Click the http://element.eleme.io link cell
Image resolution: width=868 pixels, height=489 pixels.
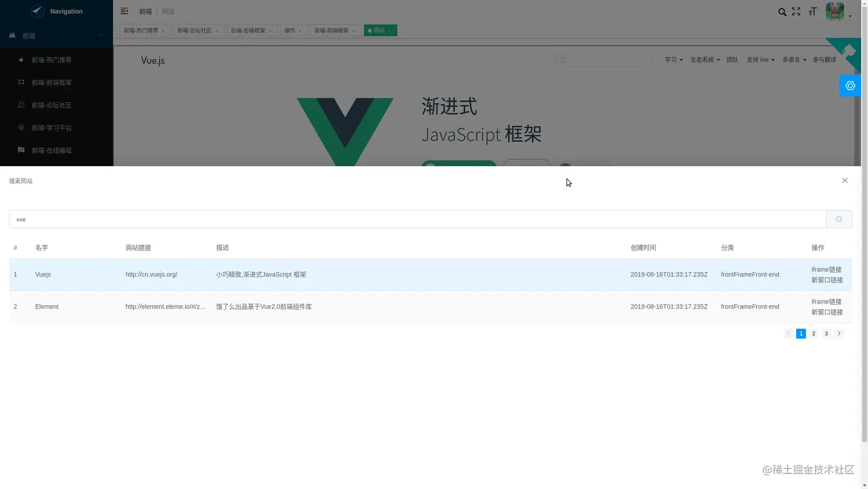point(166,307)
